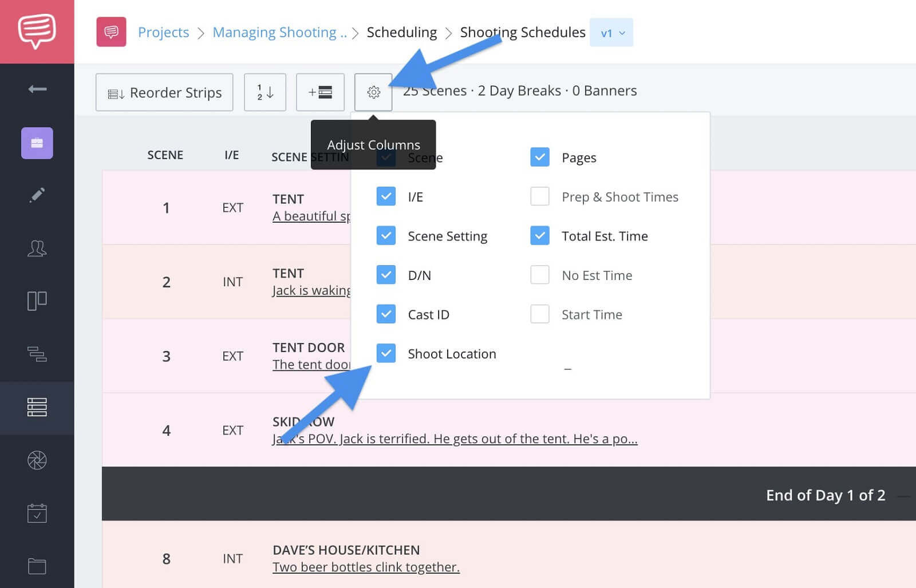This screenshot has width=916, height=588.
Task: Click the Shooting Schedules breadcrumb text
Action: tap(523, 32)
